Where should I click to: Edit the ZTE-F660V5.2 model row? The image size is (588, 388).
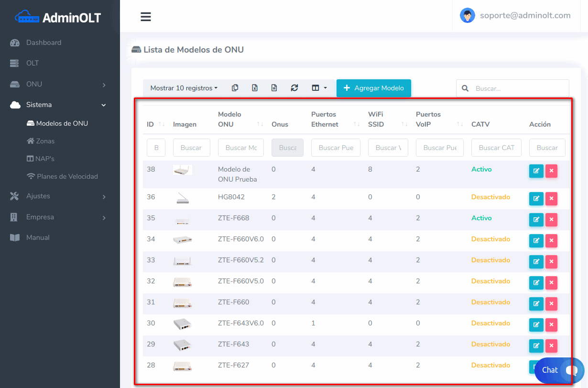click(x=536, y=261)
